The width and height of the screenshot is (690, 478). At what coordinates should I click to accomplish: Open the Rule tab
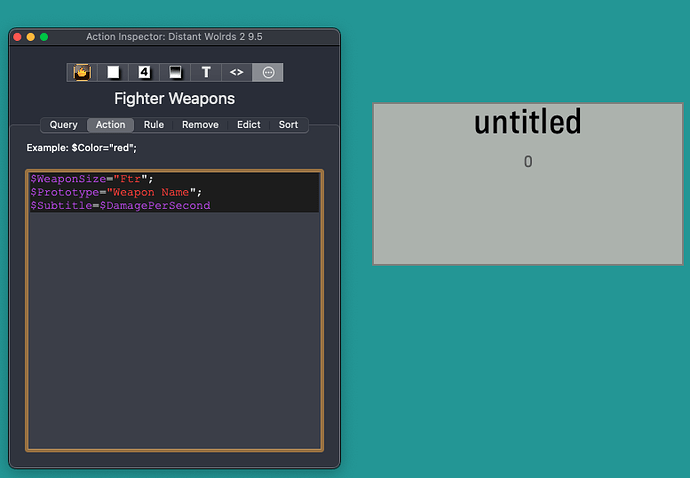[x=154, y=125]
